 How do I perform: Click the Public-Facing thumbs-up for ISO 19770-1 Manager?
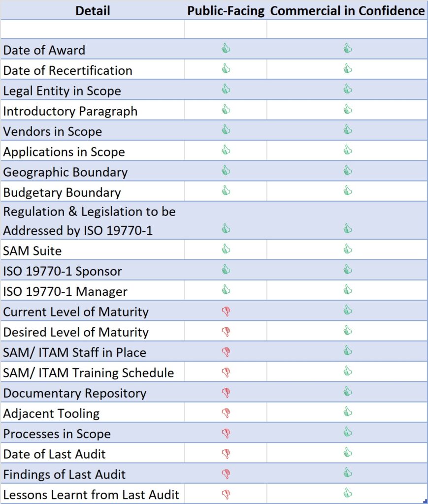click(x=226, y=289)
